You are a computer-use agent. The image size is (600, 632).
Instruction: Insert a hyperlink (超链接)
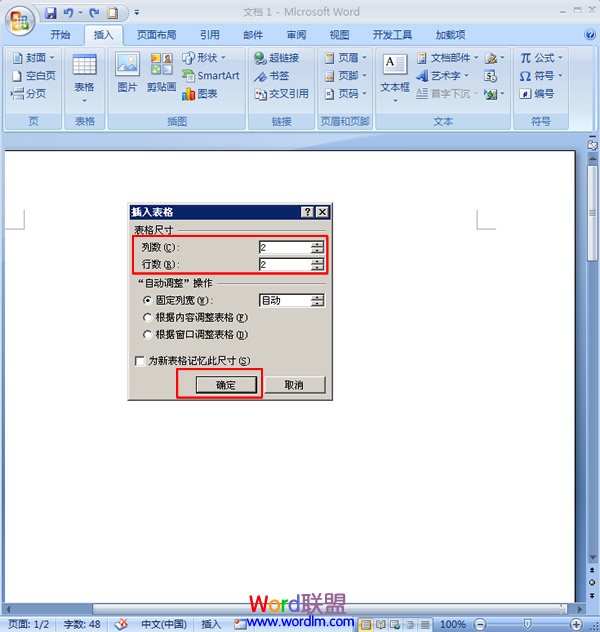point(276,58)
